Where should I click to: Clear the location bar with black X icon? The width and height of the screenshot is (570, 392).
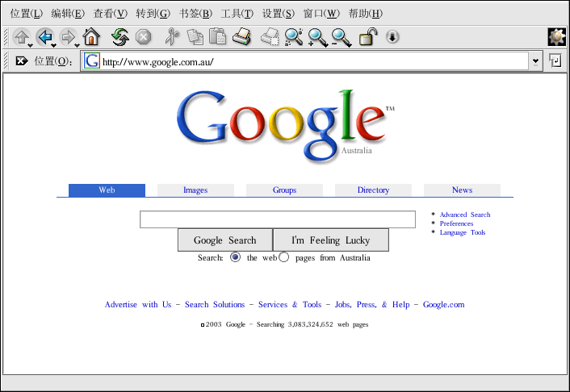[x=21, y=60]
